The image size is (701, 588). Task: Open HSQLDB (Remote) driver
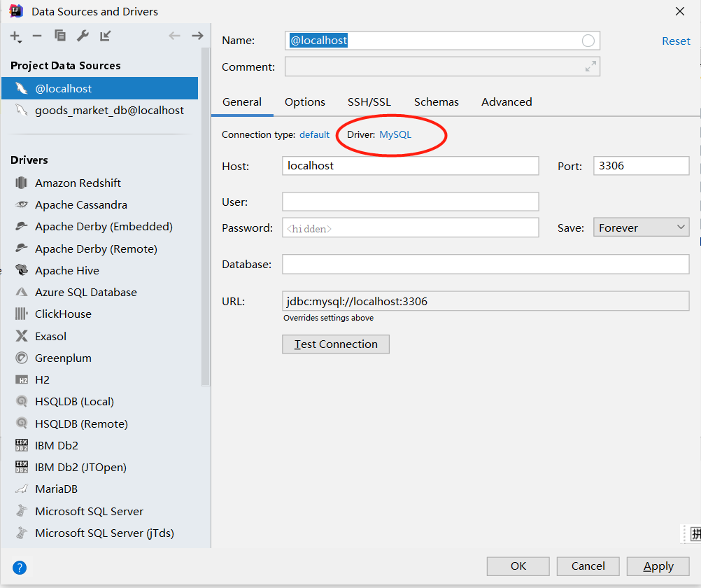click(x=101, y=423)
